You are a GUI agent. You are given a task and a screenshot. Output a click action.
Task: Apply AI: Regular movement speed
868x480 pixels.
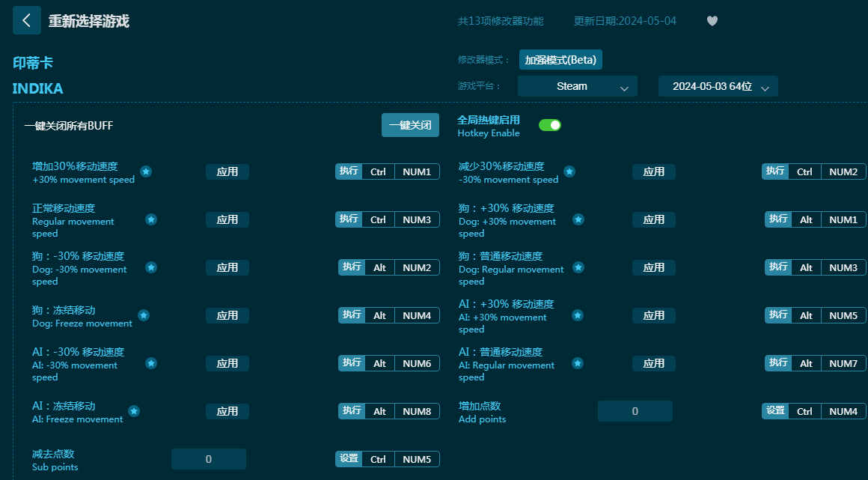[x=654, y=364]
